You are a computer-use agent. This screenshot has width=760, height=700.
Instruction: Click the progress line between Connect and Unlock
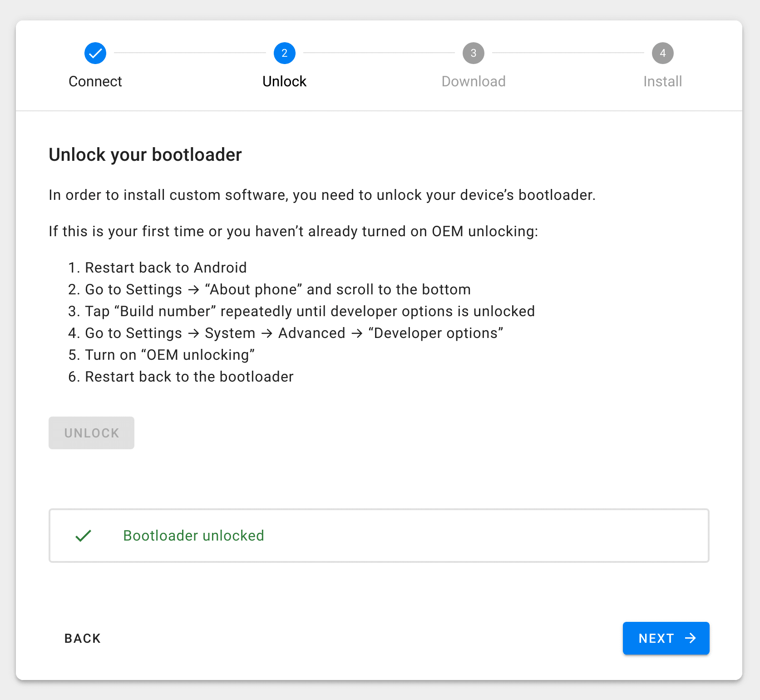tap(190, 53)
